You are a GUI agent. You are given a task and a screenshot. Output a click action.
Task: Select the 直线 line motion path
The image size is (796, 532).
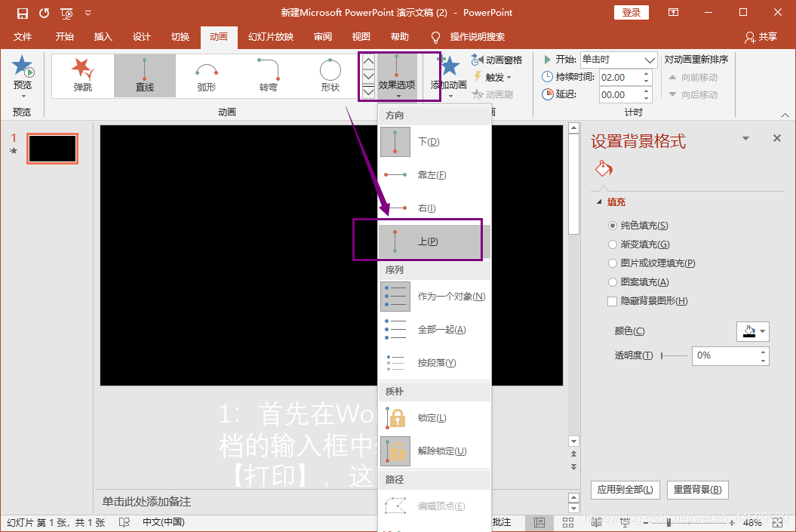(x=145, y=75)
